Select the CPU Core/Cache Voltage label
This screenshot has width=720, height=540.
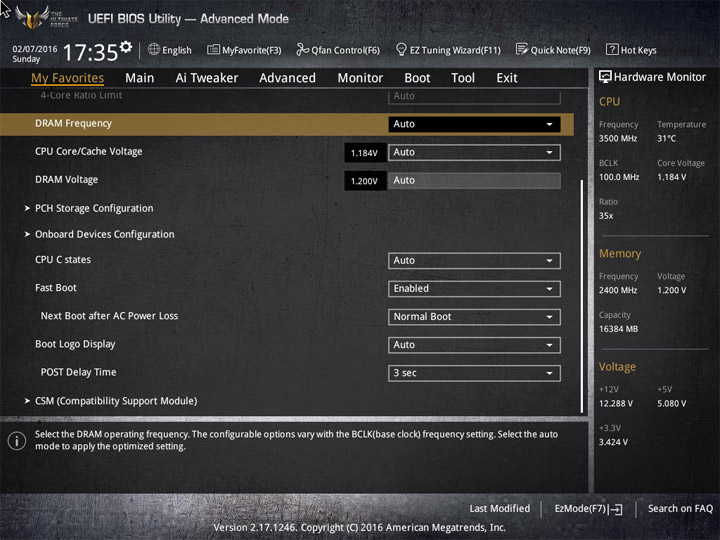click(89, 152)
